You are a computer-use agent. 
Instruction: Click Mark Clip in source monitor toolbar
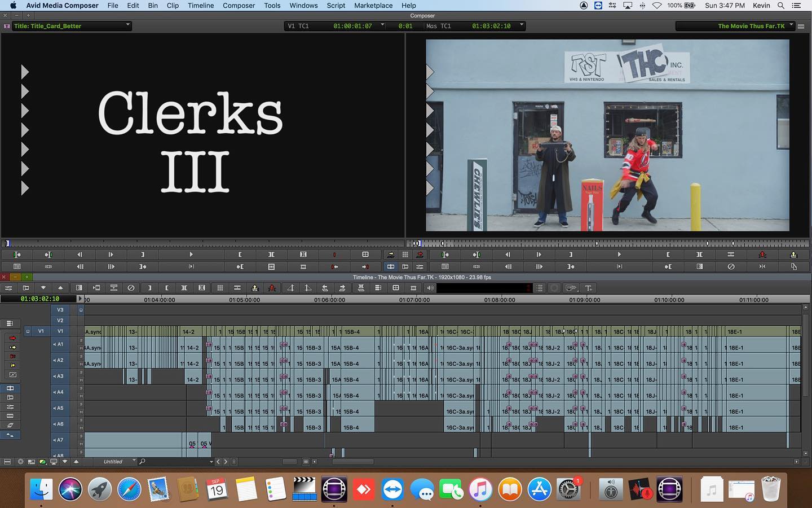pyautogui.click(x=272, y=255)
